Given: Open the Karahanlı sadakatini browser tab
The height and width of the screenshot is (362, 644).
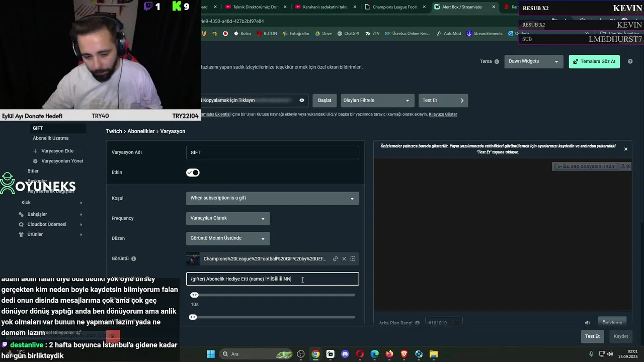Looking at the screenshot, I should (326, 7).
